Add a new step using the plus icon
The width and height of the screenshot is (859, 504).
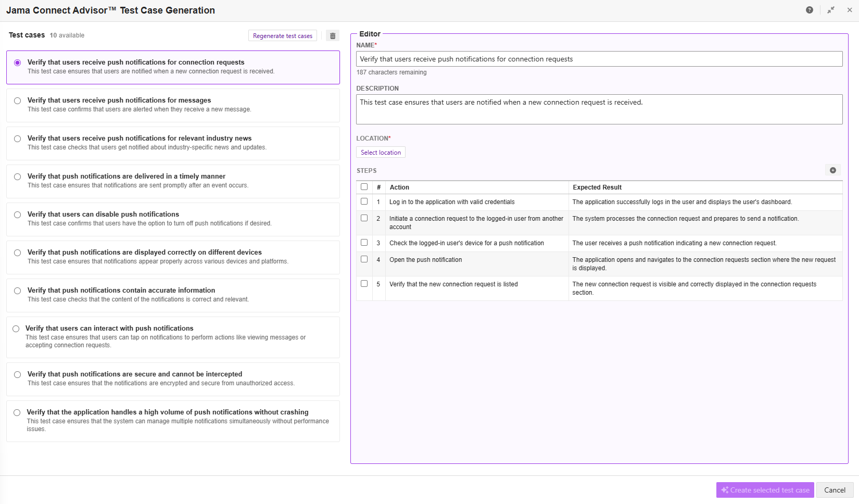[833, 170]
